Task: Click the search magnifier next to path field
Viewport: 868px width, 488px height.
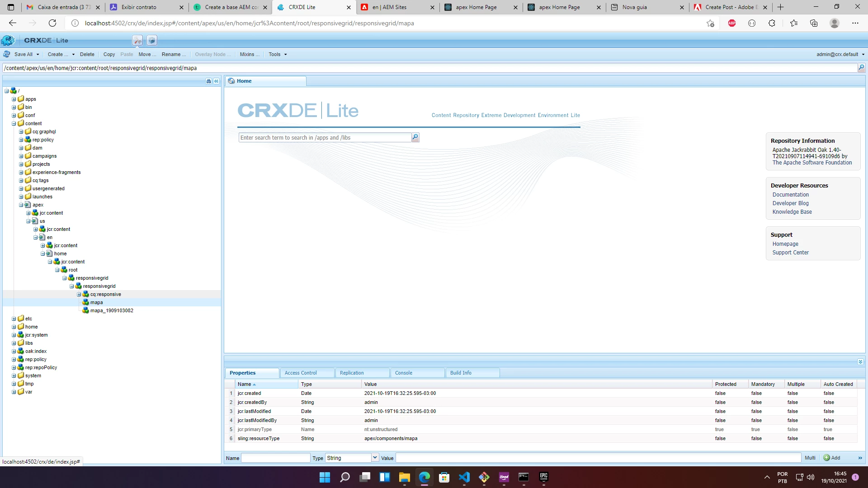Action: pos(861,68)
